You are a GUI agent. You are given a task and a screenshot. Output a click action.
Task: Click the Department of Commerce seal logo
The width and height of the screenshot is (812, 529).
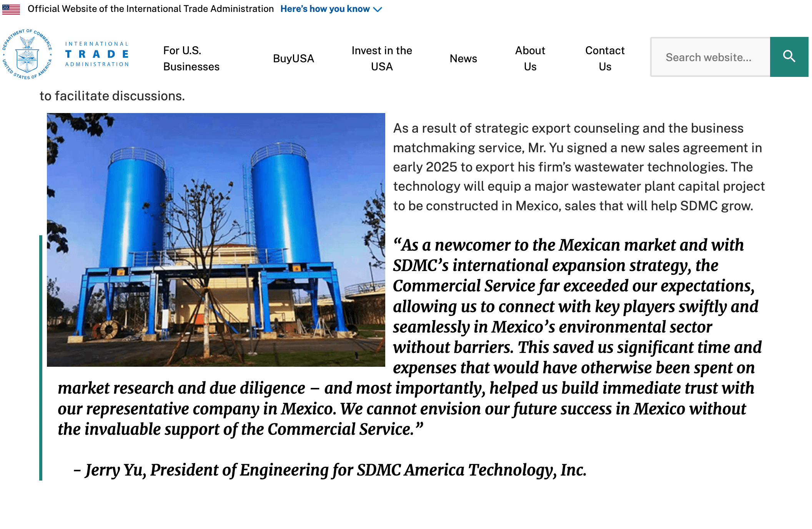(x=27, y=54)
